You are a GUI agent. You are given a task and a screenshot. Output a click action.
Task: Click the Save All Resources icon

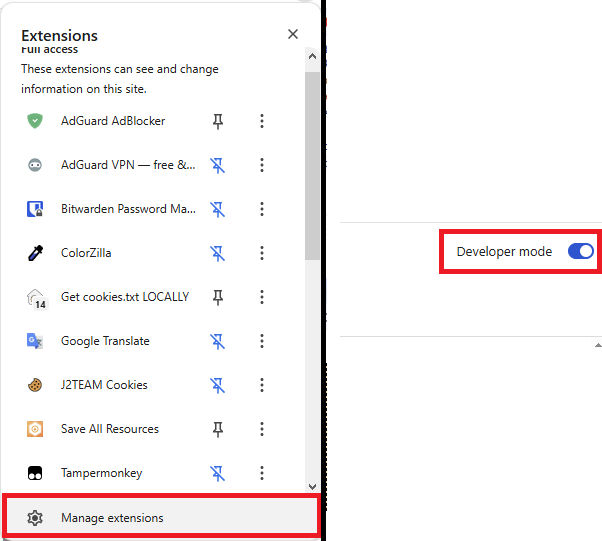pyautogui.click(x=35, y=429)
